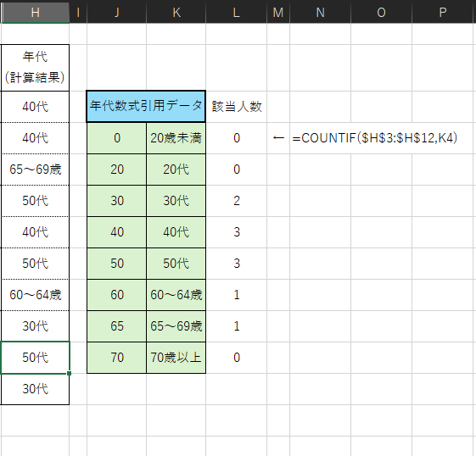
Task: Click the 30代 cell in column K
Action: click(x=176, y=201)
